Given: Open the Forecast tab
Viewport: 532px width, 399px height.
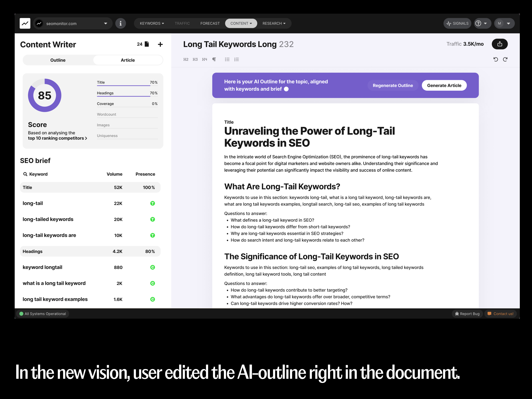Looking at the screenshot, I should tap(210, 23).
